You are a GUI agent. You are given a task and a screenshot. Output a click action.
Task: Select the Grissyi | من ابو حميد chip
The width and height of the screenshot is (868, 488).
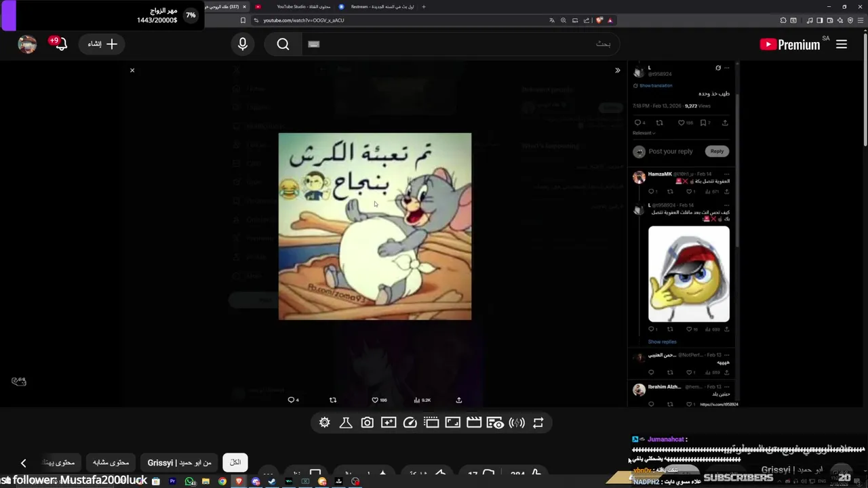point(180,462)
